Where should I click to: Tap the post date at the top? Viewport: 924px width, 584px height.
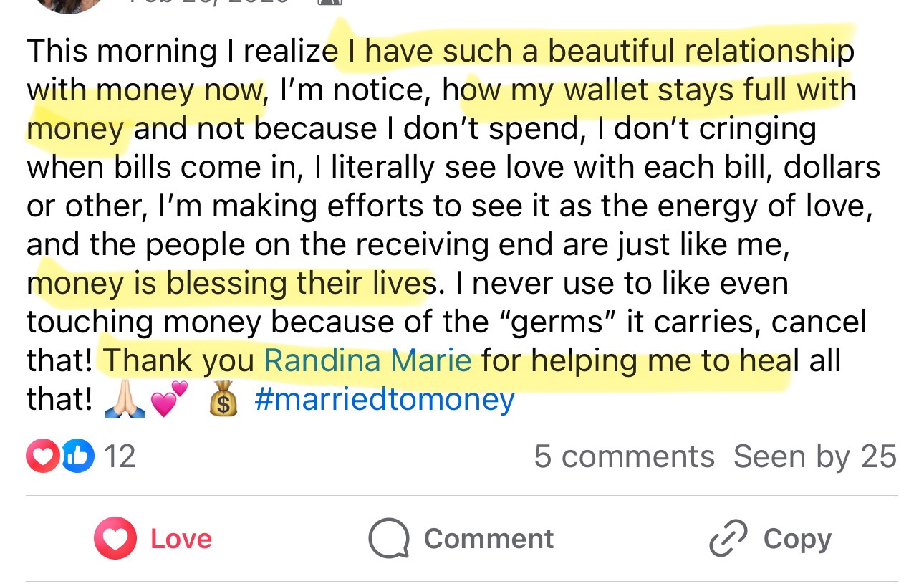[x=209, y=3]
